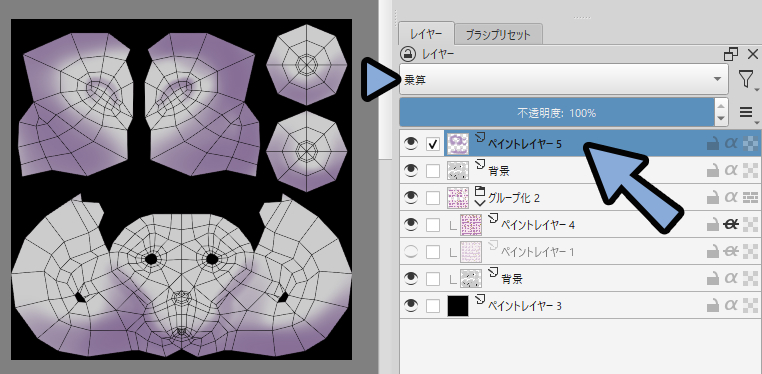Open the layer panel hamburger options menu
Viewport: 762px width, 374px height.
pyautogui.click(x=746, y=113)
